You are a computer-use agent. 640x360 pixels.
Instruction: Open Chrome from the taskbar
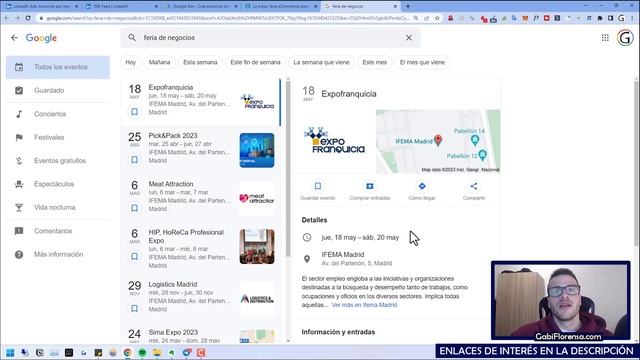[x=127, y=353]
